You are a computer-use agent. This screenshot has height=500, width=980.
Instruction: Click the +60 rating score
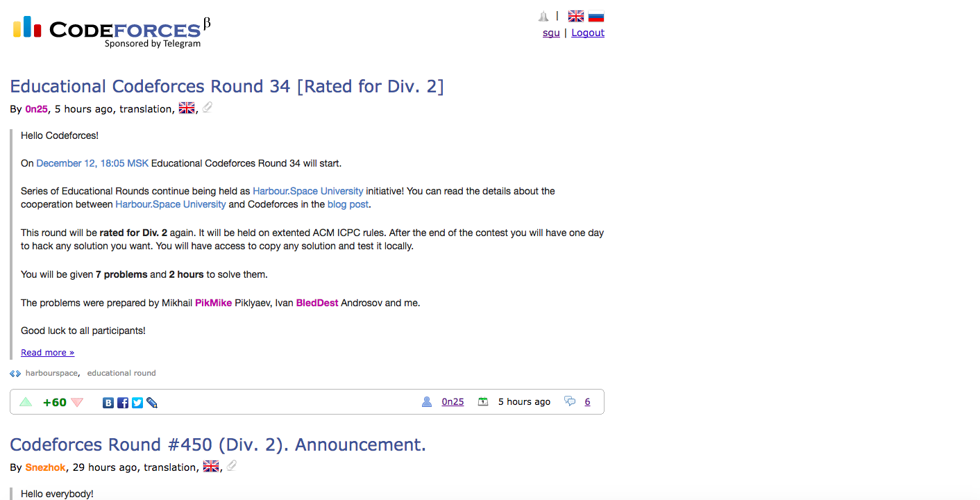pos(55,402)
